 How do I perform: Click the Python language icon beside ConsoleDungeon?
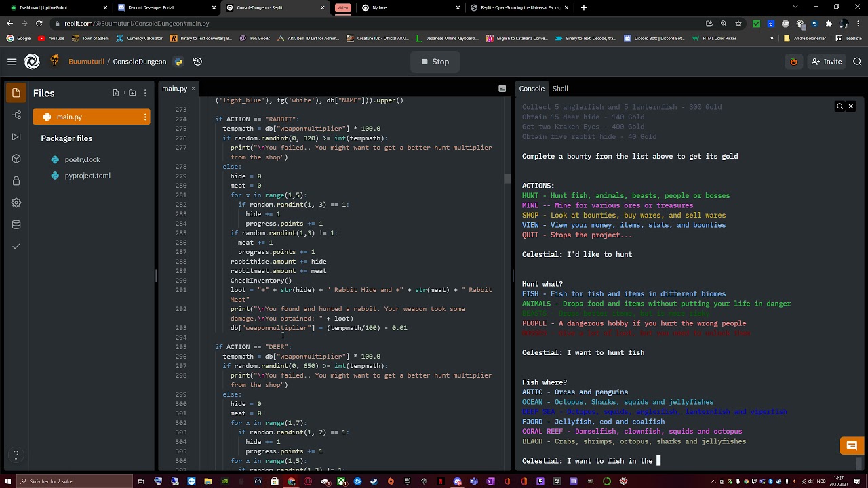(x=178, y=62)
